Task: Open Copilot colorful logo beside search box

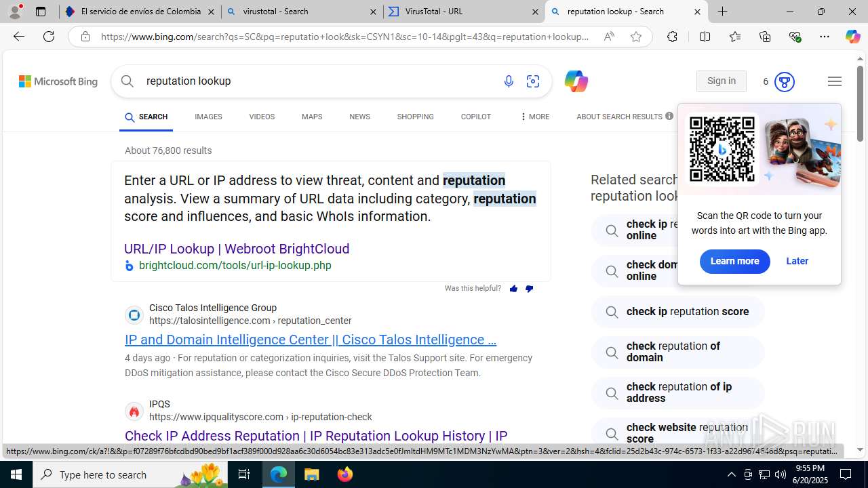Action: (x=576, y=81)
